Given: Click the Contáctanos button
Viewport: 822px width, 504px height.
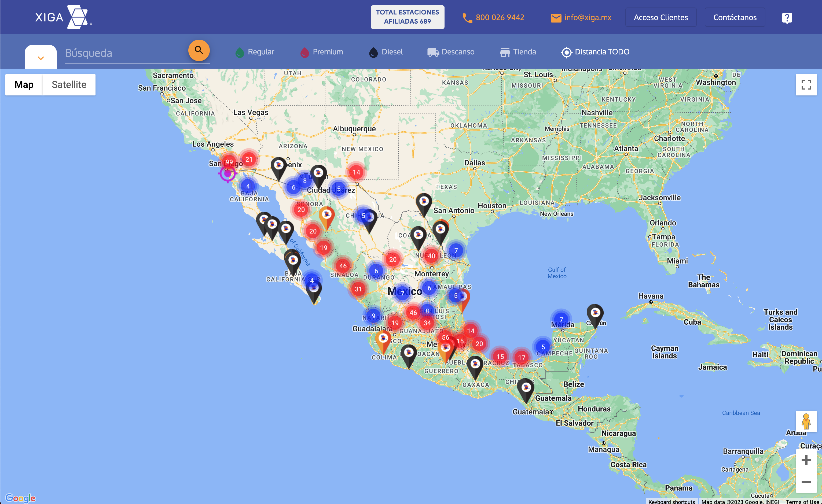Looking at the screenshot, I should click(735, 17).
